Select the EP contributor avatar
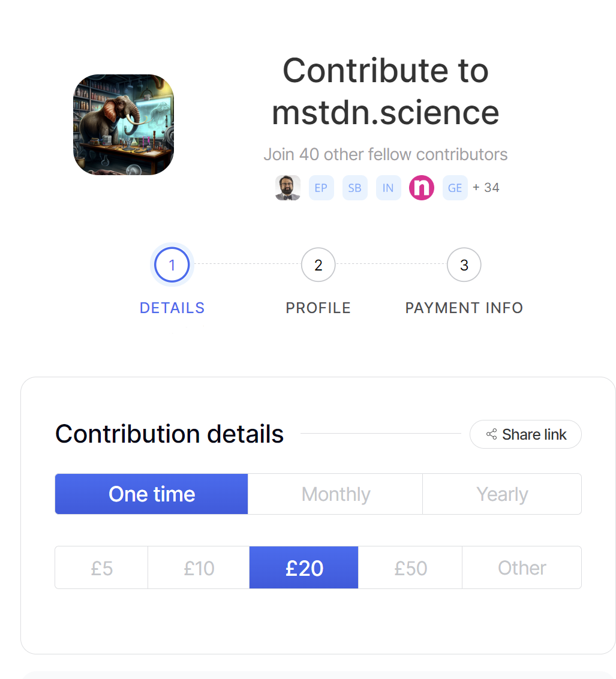Screen dimensions: 616x679 [x=321, y=188]
